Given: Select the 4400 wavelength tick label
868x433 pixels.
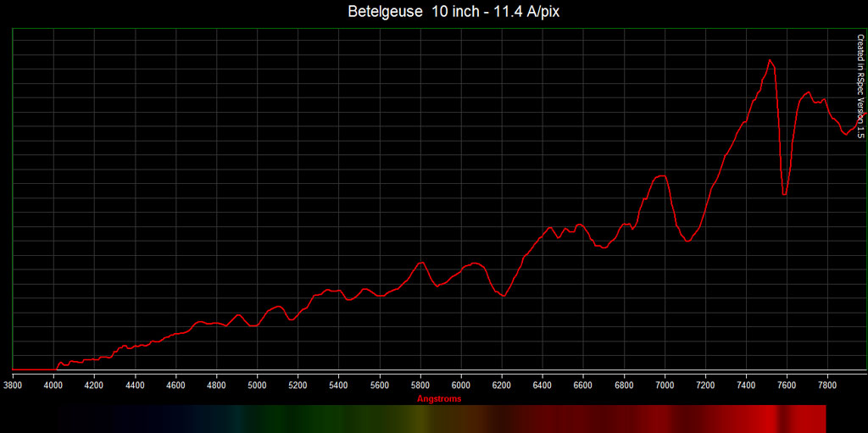Looking at the screenshot, I should [135, 385].
